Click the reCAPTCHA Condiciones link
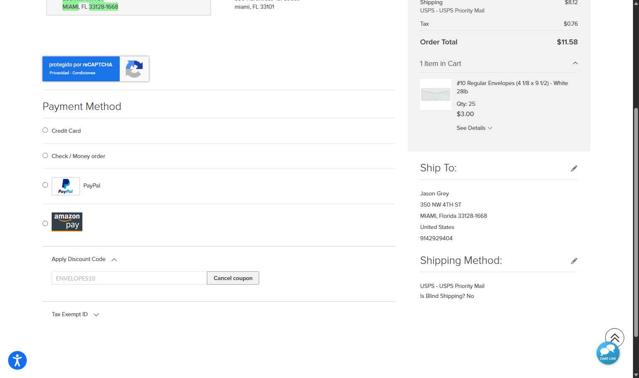This screenshot has width=639, height=378. [x=84, y=73]
